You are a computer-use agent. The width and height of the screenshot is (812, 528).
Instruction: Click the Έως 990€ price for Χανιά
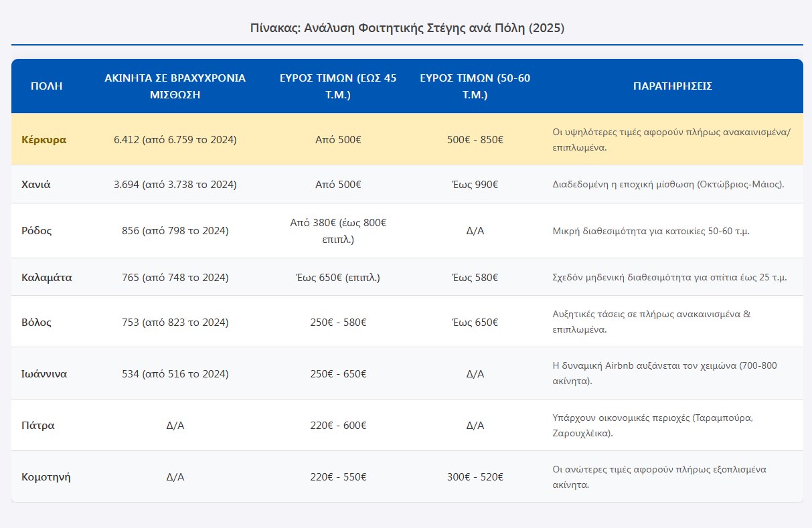475,185
